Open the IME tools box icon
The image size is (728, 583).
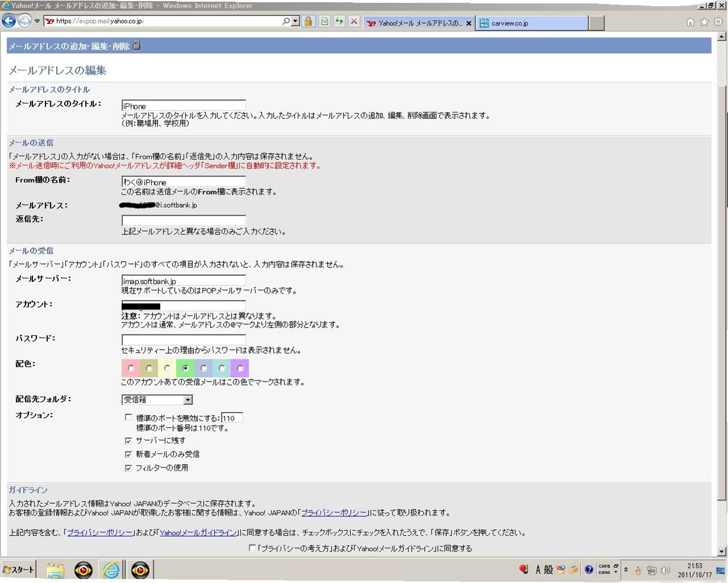573,569
